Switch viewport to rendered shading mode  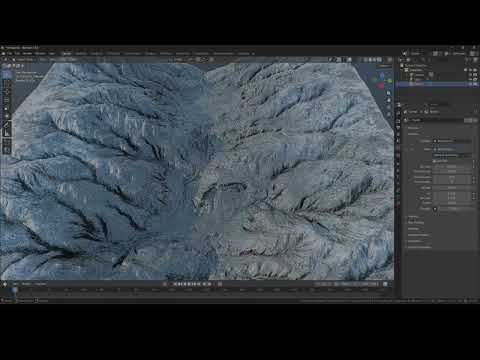[x=380, y=60]
